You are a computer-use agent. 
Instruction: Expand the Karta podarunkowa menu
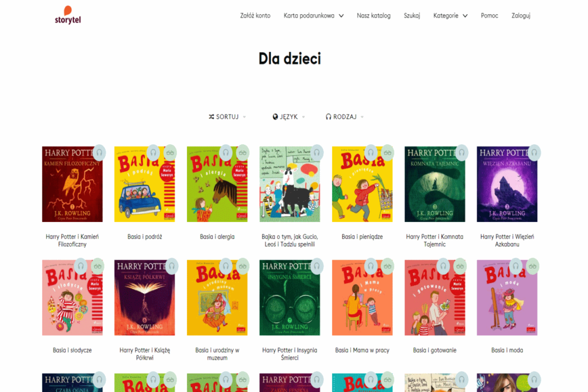tap(313, 16)
